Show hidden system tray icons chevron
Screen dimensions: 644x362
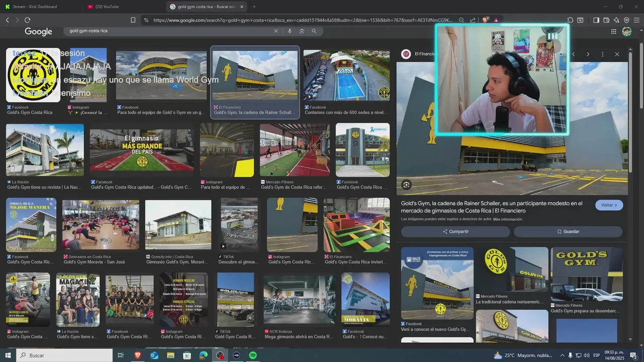point(562,355)
